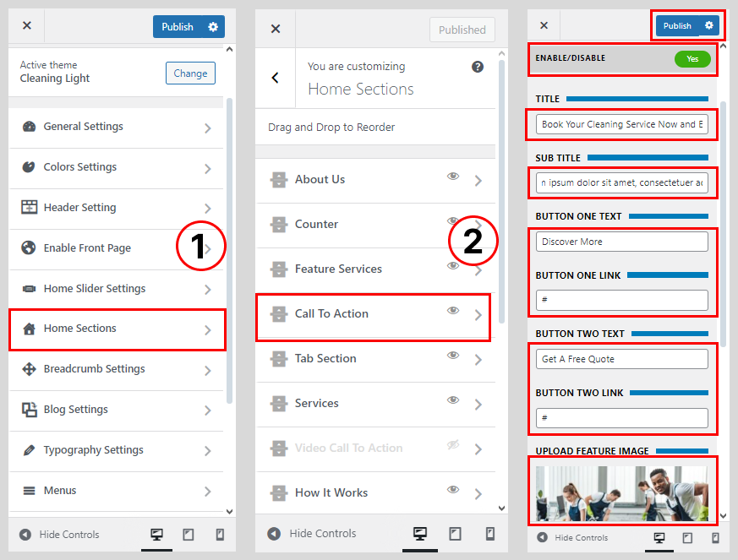Show the Video Call To Action section

pyautogui.click(x=453, y=445)
